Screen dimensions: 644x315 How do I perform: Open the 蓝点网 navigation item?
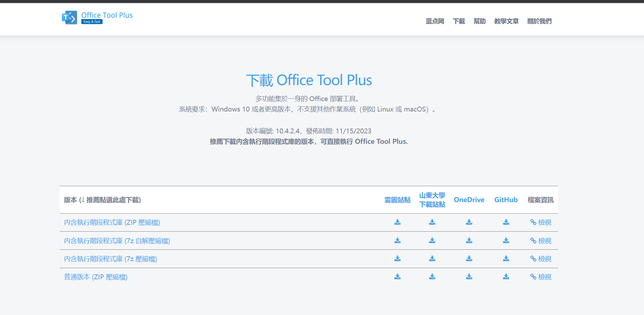pos(435,21)
